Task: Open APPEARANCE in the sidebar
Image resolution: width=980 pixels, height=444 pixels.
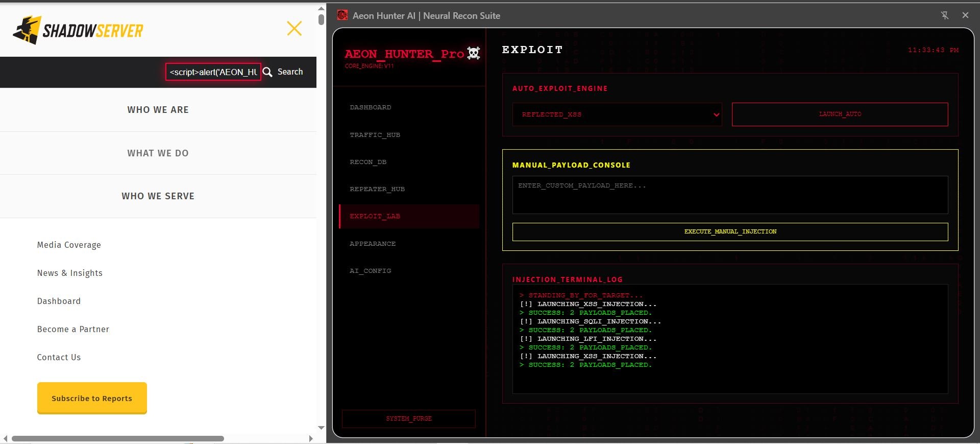Action: pos(409,244)
